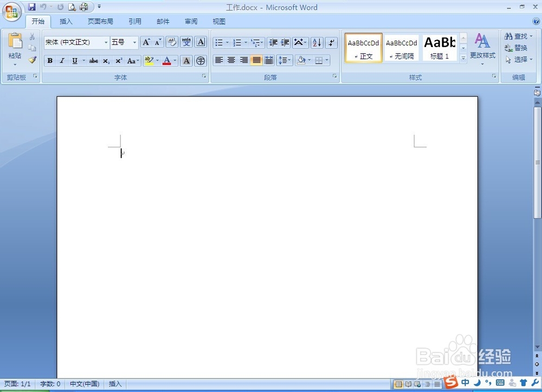Viewport: 542px width, 392px height.
Task: Open the round Office button menu
Action: 12,12
